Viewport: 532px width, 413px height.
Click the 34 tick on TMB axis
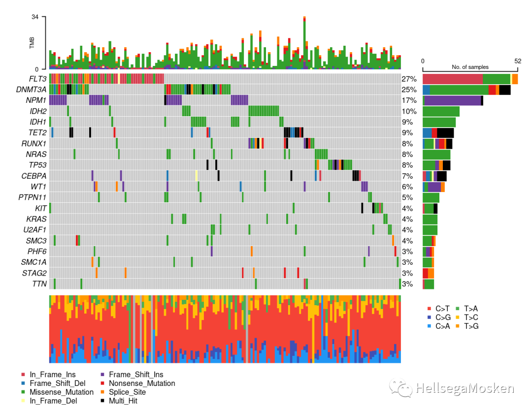coord(35,17)
